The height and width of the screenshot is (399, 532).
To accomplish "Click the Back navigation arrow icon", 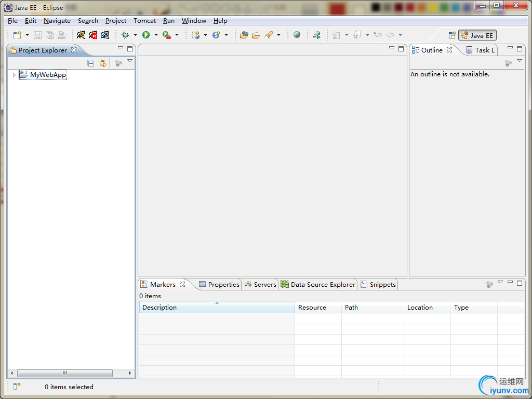I will pos(390,35).
